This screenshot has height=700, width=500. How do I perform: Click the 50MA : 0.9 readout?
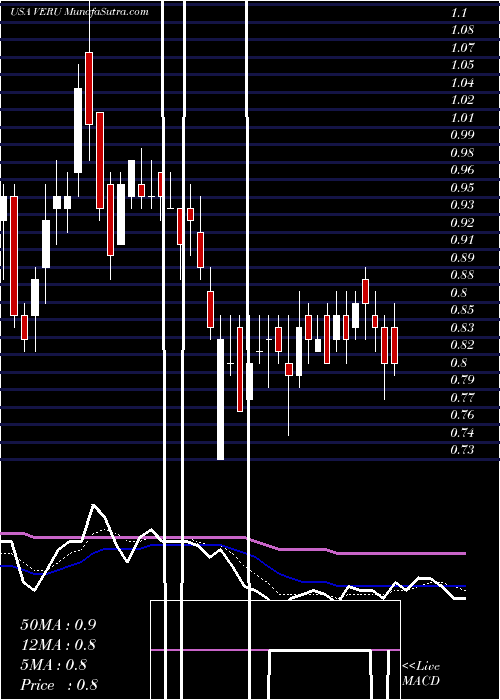point(58,625)
